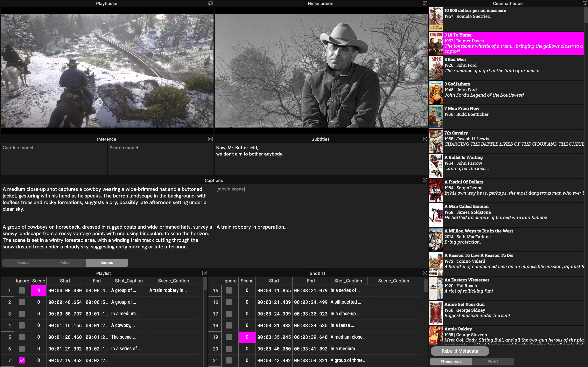
Task: Click the Subtitles panel pop-out icon
Action: tap(425, 139)
